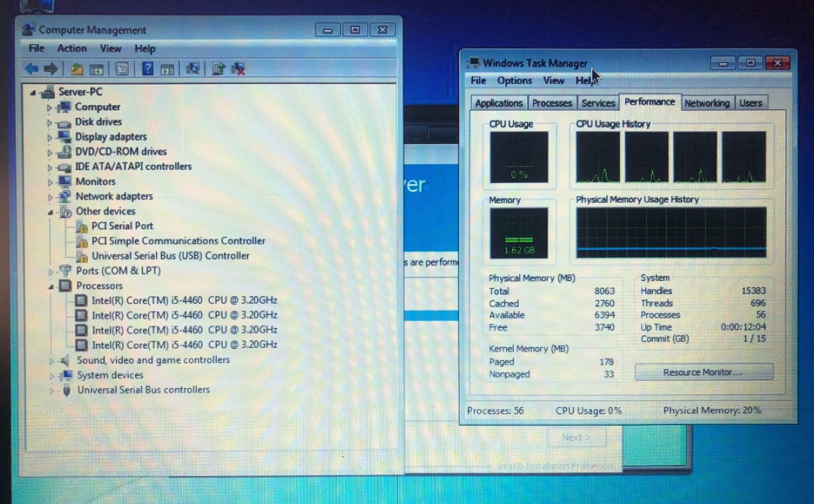The width and height of the screenshot is (814, 504).
Task: Click the blue Help question mark icon
Action: (x=148, y=69)
